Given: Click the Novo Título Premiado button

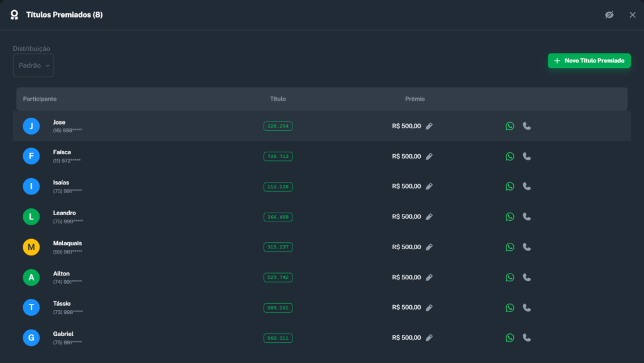Looking at the screenshot, I should tap(589, 60).
